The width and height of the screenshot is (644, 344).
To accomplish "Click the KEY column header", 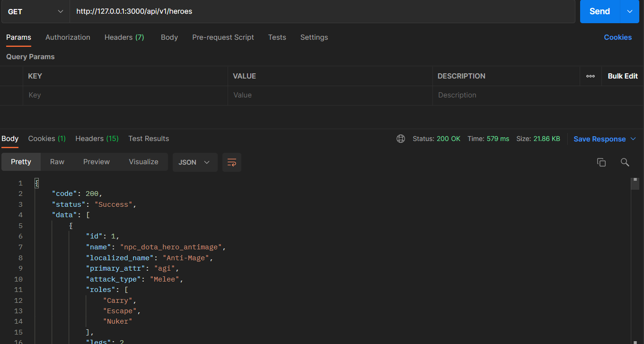I will [35, 76].
